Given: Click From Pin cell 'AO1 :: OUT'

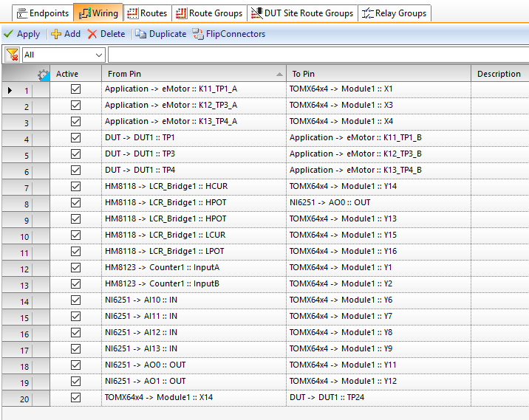Looking at the screenshot, I should 194,381.
